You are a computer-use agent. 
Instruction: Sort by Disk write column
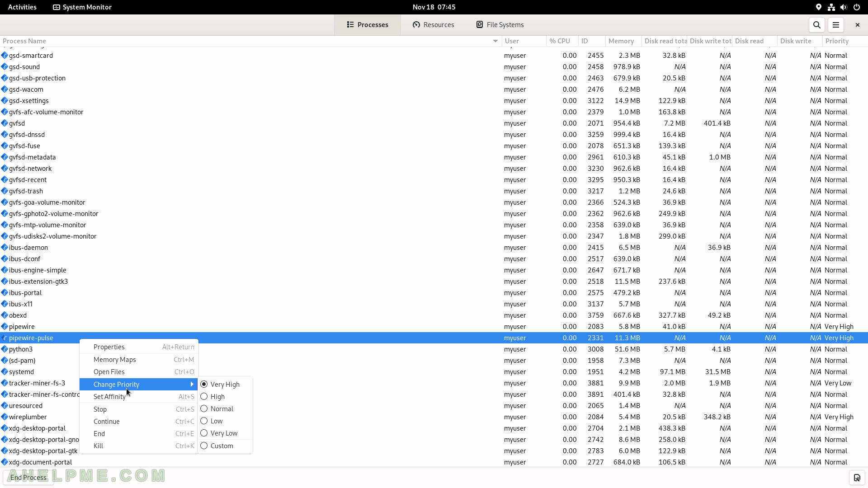[x=800, y=41]
